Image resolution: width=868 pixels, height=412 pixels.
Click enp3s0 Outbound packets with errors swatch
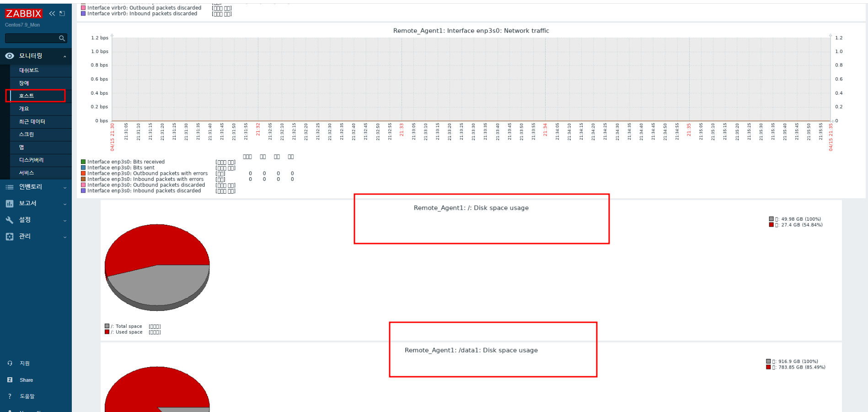click(x=83, y=173)
